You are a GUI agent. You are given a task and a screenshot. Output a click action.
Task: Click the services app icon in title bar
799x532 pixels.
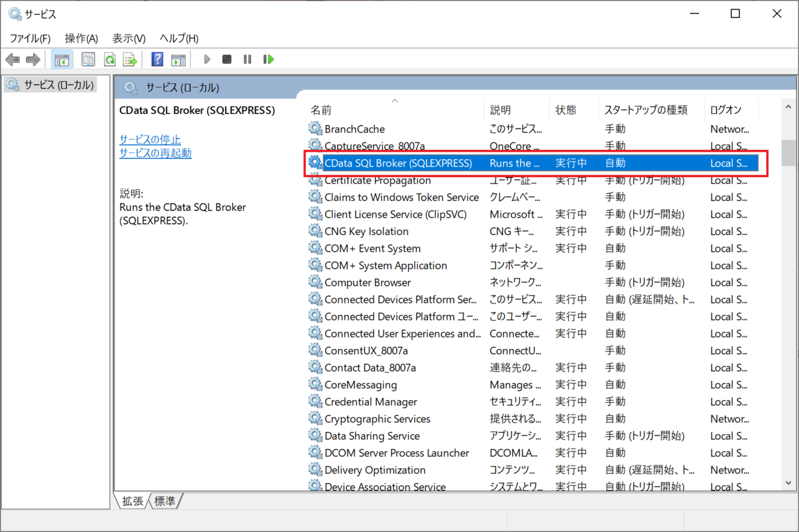[14, 13]
